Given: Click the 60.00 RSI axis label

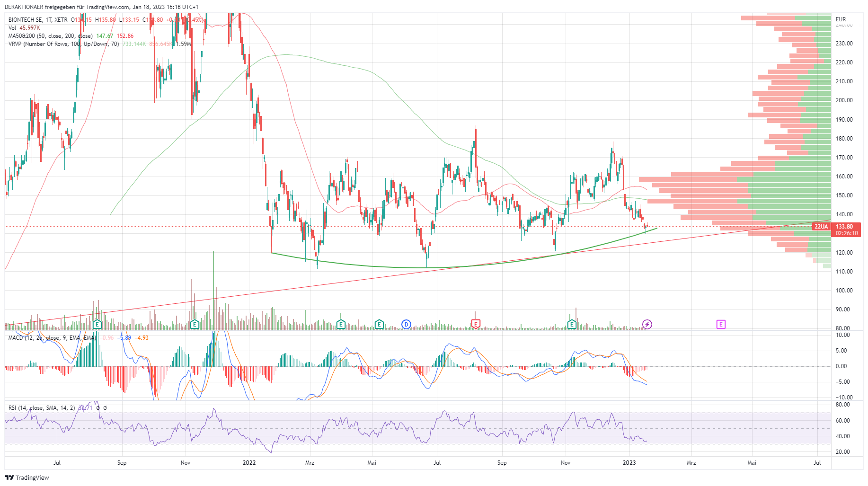Looking at the screenshot, I should [842, 421].
